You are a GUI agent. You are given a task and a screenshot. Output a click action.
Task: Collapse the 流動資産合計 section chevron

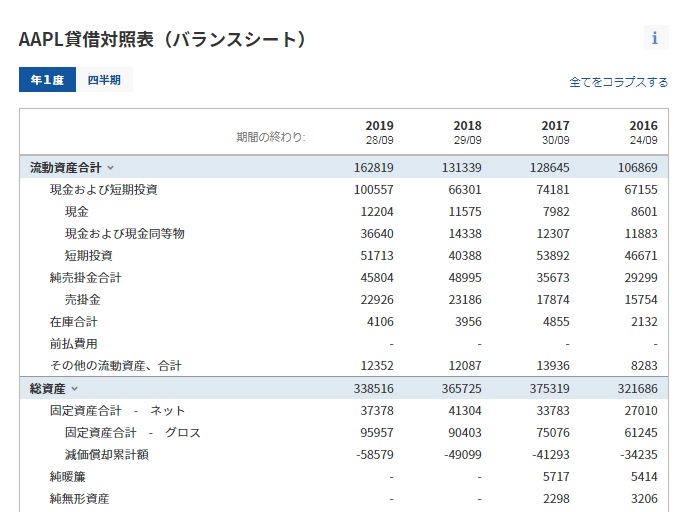coord(111,168)
